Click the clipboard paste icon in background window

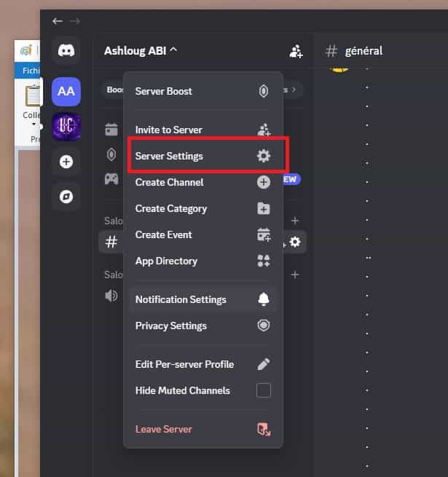coord(33,96)
